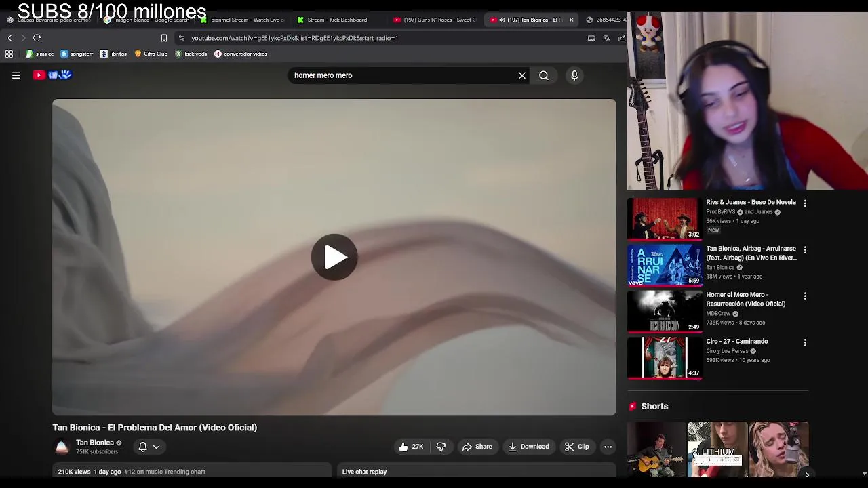The image size is (868, 488).
Task: Open the 'Ciro - 27 - Caminando' title
Action: tap(736, 341)
